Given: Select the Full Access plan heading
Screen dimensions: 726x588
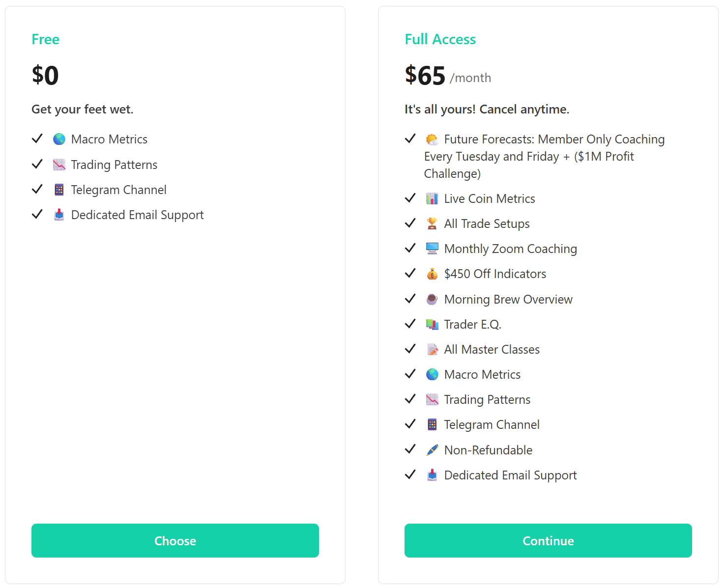Looking at the screenshot, I should (440, 39).
